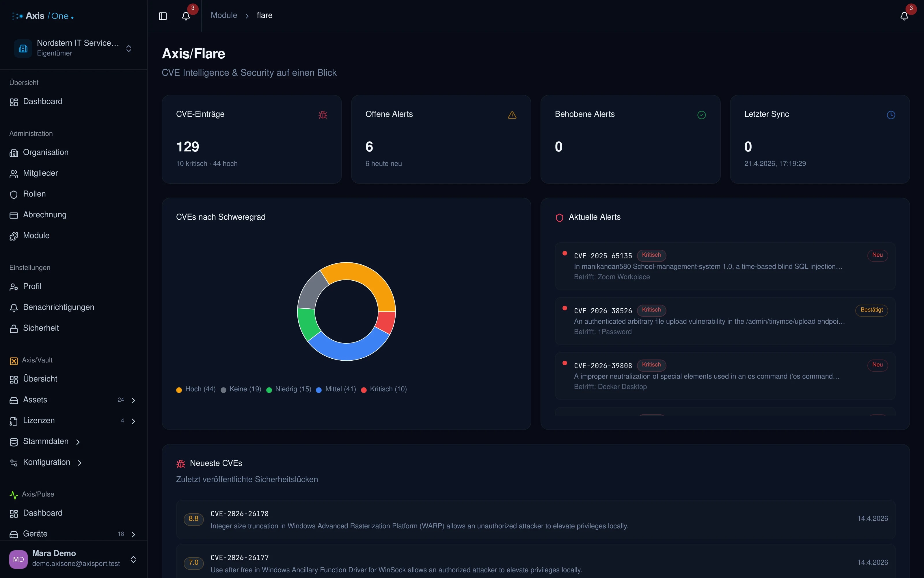This screenshot has height=578, width=924.
Task: Open the Organisation page
Action: 74,153
